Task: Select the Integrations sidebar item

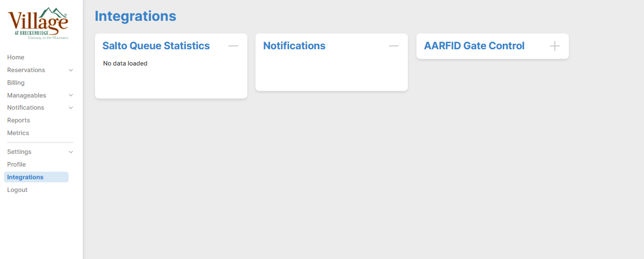Action: pyautogui.click(x=25, y=177)
